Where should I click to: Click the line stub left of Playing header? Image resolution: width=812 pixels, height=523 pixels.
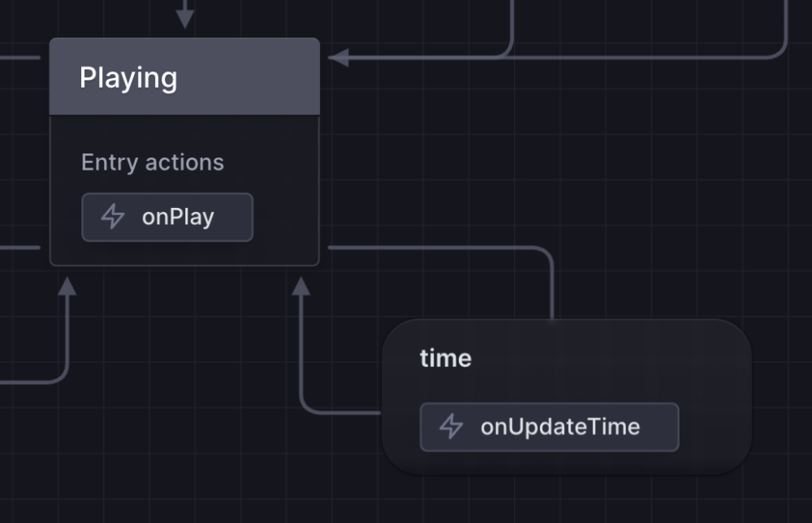[x=19, y=58]
